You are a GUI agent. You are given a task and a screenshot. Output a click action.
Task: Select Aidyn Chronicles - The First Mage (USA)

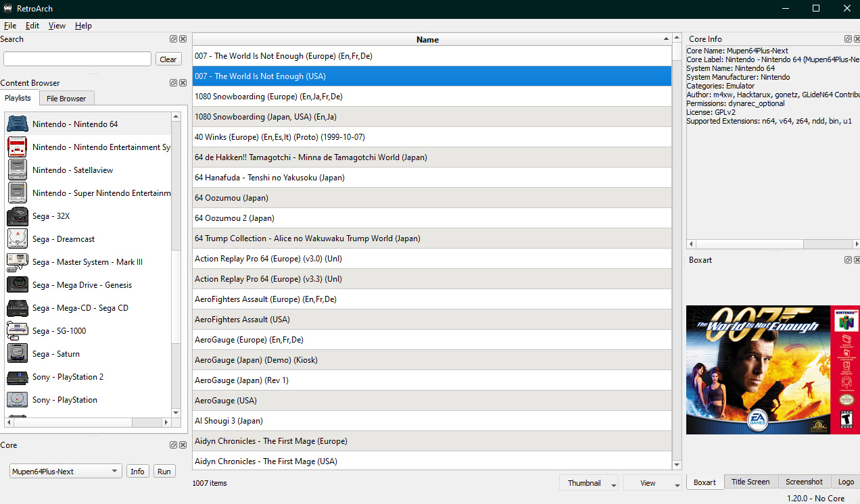click(x=432, y=461)
